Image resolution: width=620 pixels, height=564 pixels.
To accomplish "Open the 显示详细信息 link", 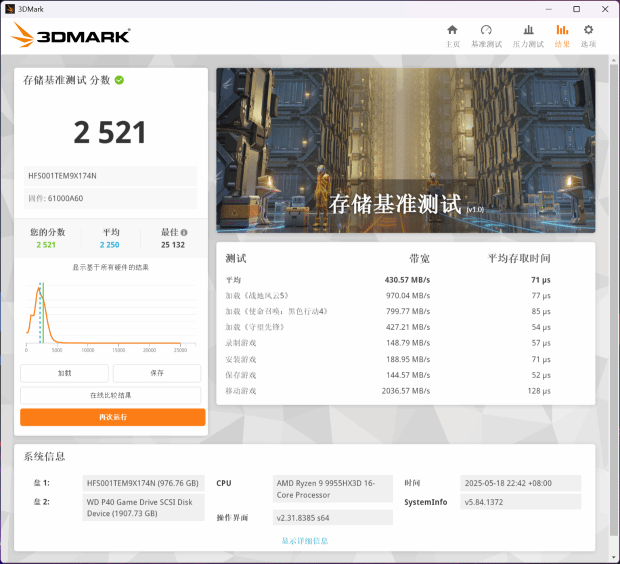I will (305, 541).
